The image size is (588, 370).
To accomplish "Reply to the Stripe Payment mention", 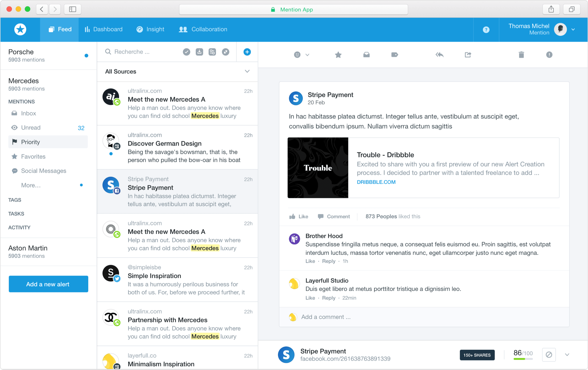I will coord(440,55).
